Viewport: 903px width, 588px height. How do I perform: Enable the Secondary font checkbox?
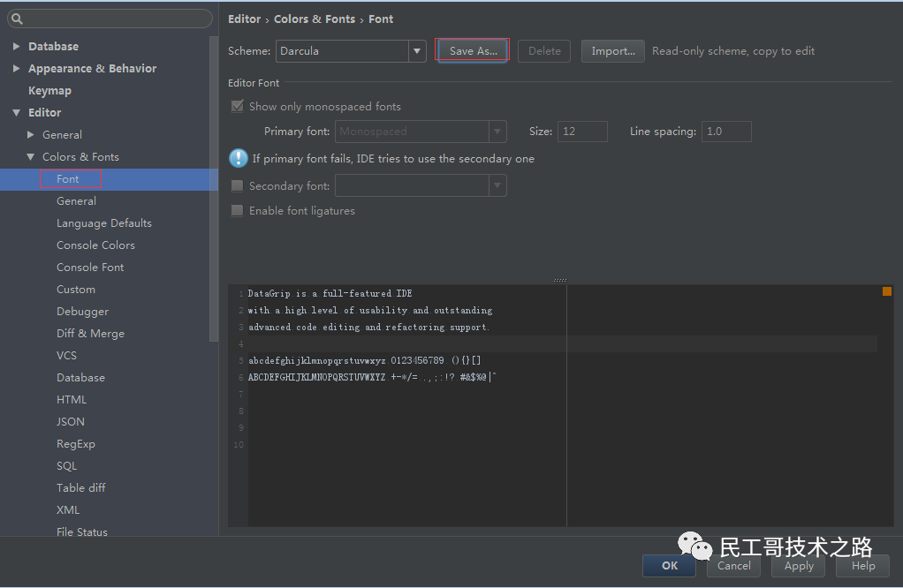(237, 185)
